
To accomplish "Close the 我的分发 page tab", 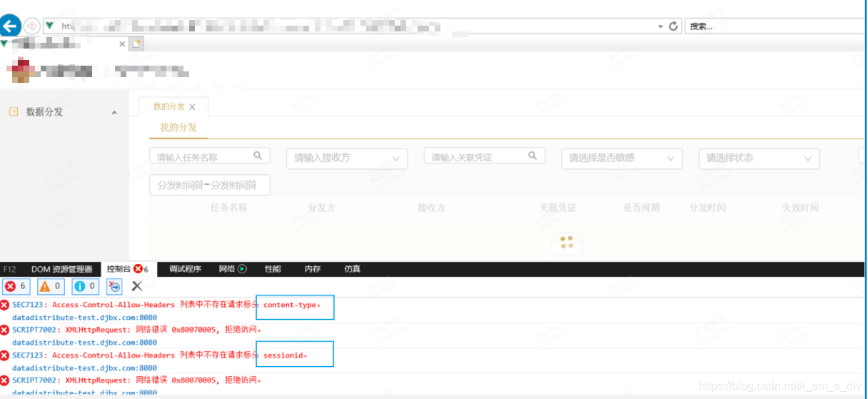I will [x=192, y=107].
